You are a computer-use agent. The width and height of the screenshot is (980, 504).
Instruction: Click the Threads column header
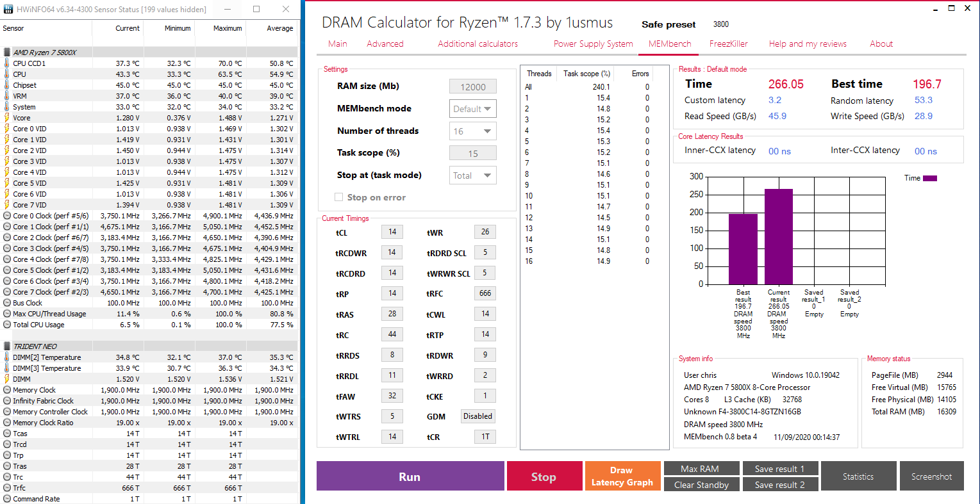(x=539, y=74)
